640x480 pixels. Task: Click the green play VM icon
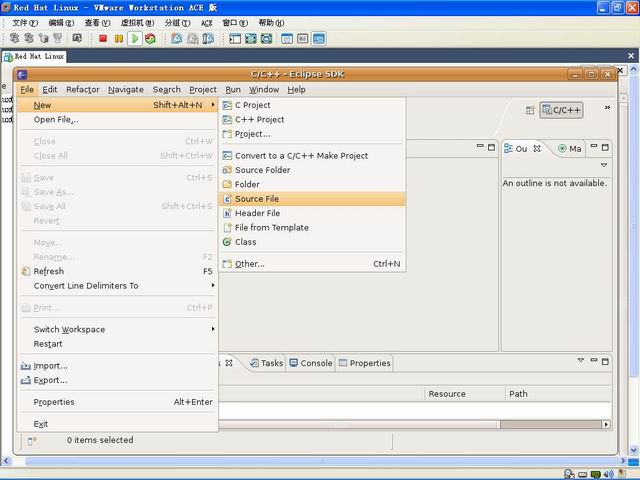point(135,39)
